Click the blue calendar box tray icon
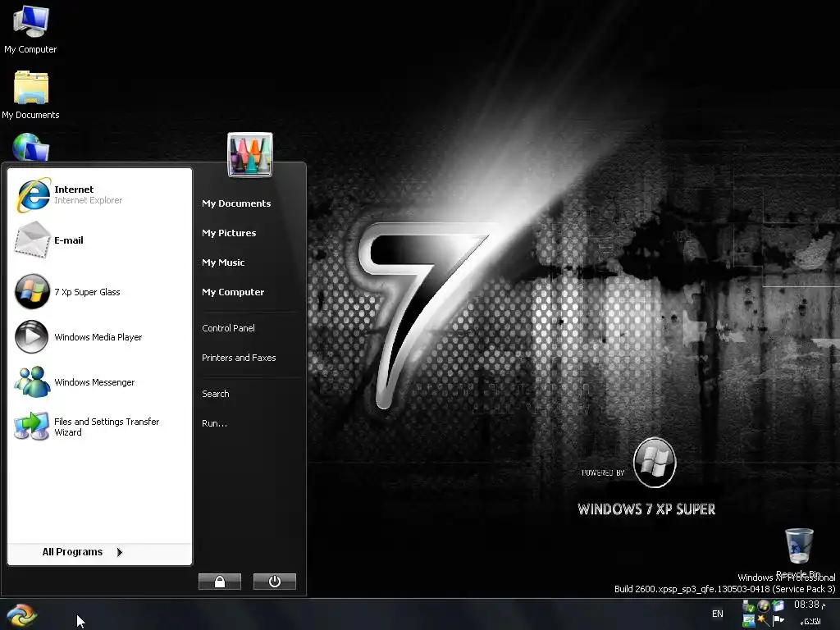Image resolution: width=840 pixels, height=630 pixels. point(778,605)
